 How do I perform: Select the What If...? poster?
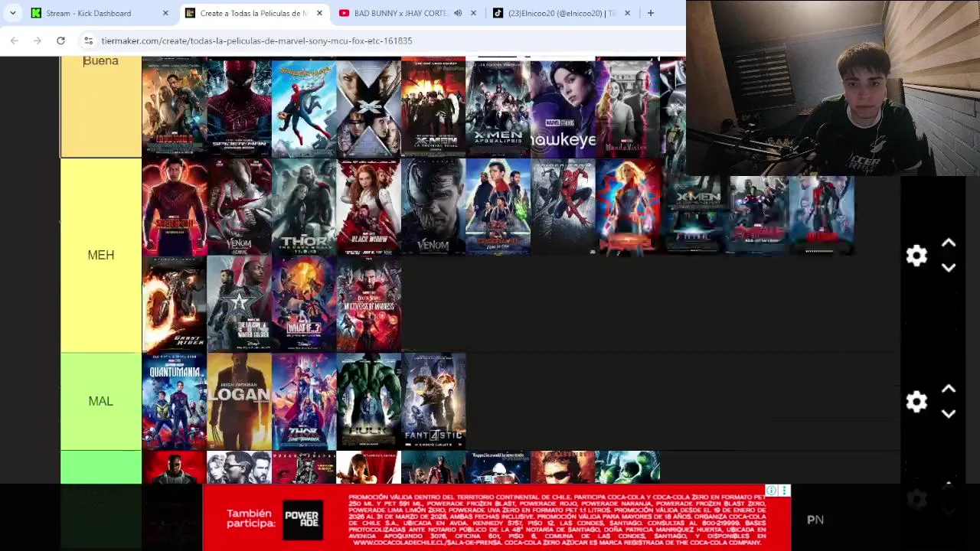pyautogui.click(x=304, y=304)
